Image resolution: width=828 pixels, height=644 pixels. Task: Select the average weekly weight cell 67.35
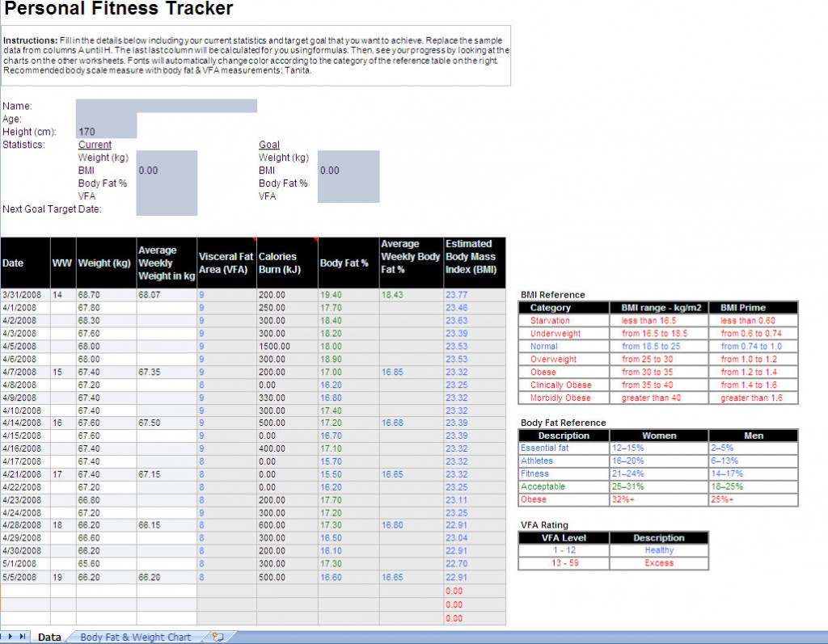[167, 373]
